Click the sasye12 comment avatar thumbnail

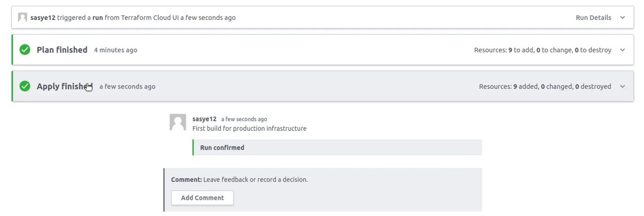click(178, 122)
